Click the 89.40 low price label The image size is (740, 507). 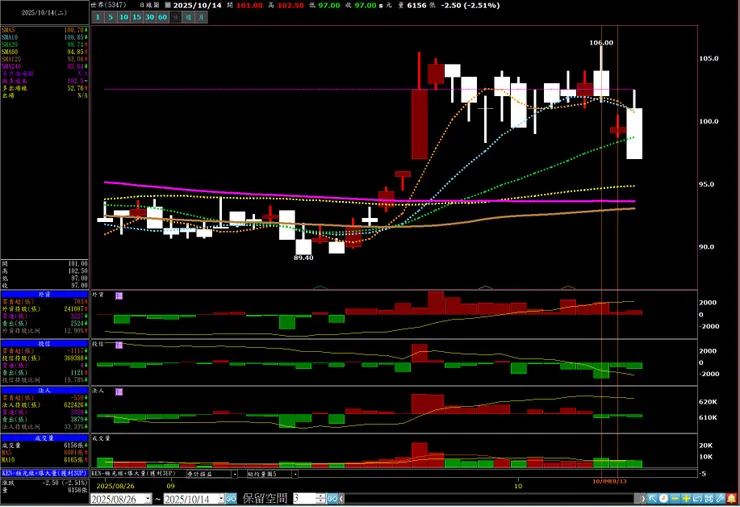[303, 258]
